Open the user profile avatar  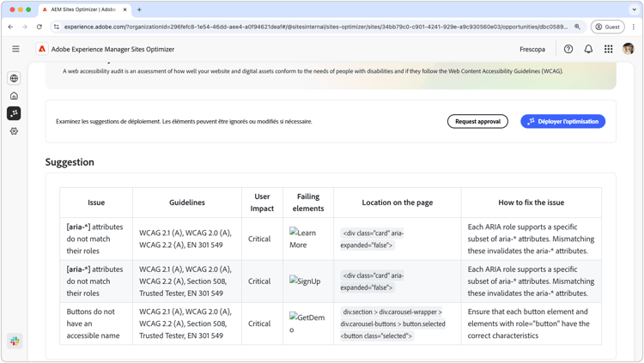(x=629, y=49)
